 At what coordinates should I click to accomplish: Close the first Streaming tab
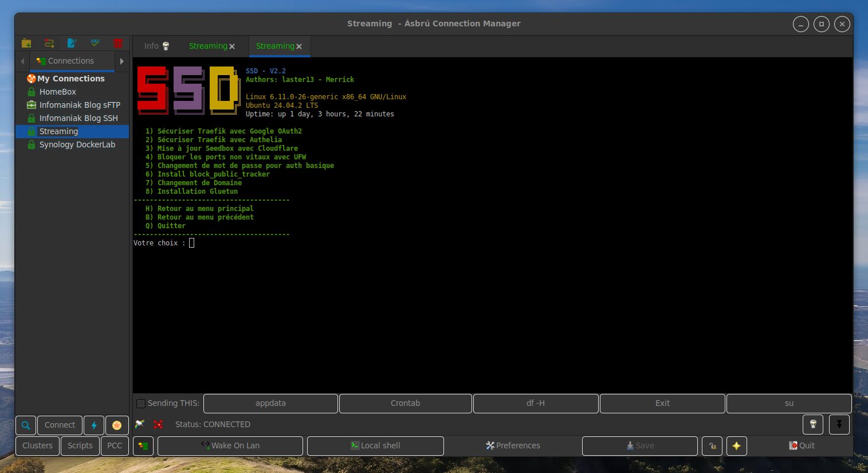click(232, 46)
